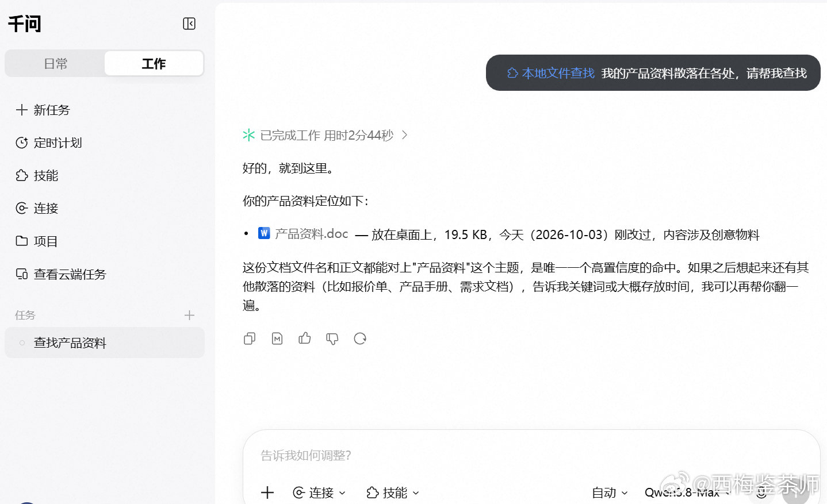Give the response a thumbs down
This screenshot has width=827, height=504.
pyautogui.click(x=332, y=338)
